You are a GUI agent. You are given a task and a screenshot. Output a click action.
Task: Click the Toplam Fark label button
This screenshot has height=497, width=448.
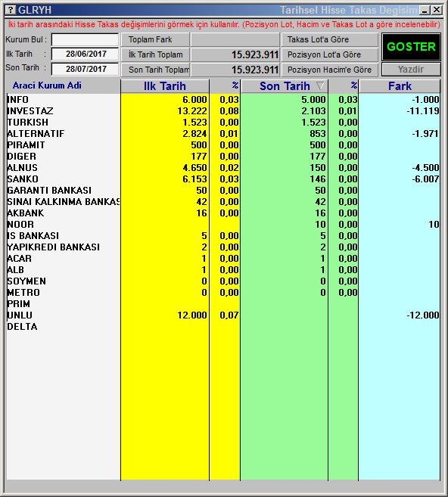[155, 39]
